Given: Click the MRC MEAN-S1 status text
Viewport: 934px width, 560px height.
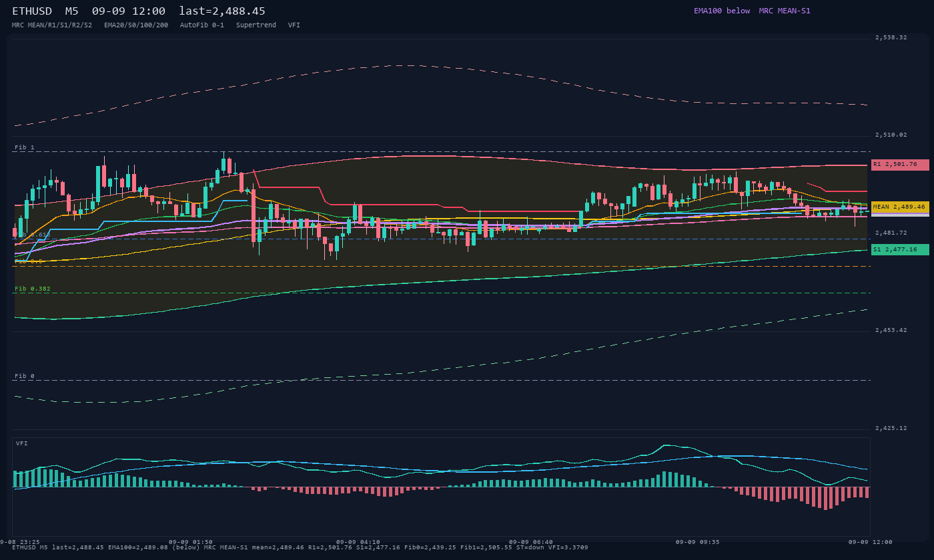Looking at the screenshot, I should 785,11.
